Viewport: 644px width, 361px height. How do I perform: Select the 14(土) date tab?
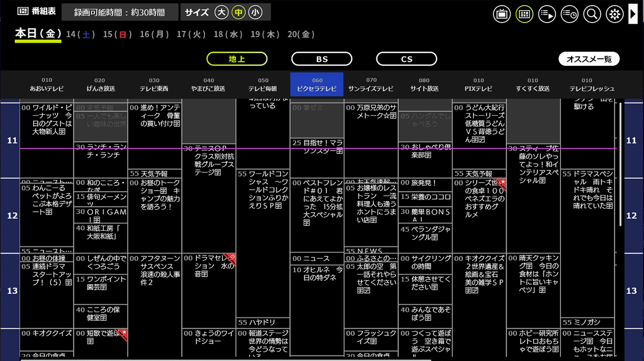click(x=80, y=34)
